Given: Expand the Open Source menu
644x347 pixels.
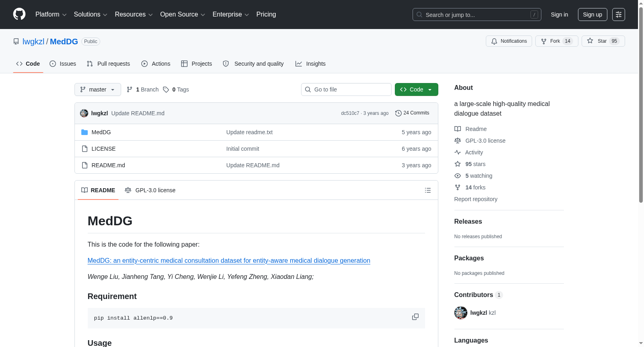Looking at the screenshot, I should point(182,15).
